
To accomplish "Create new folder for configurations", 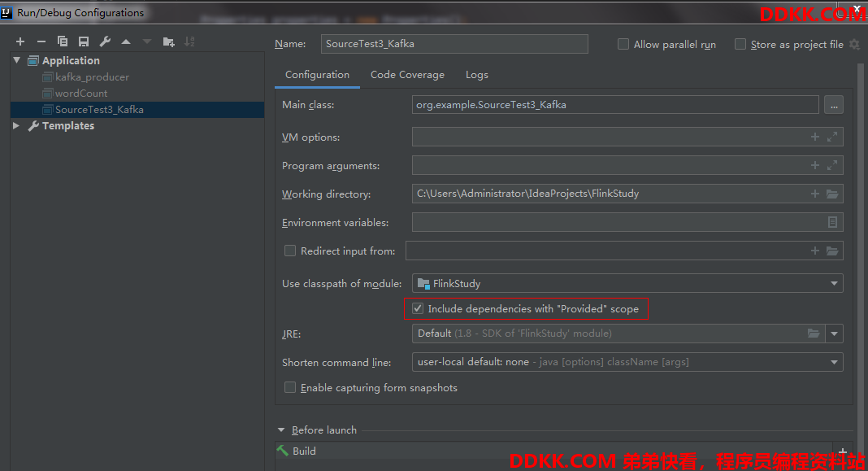I will click(x=169, y=41).
